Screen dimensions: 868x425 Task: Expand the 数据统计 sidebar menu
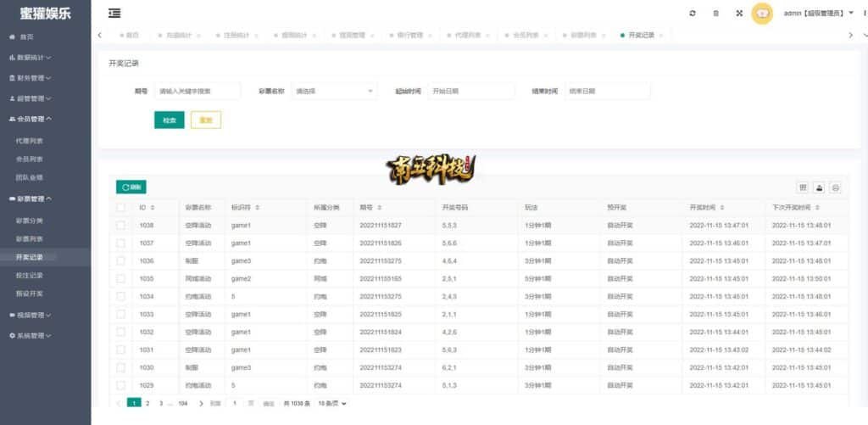click(34, 58)
